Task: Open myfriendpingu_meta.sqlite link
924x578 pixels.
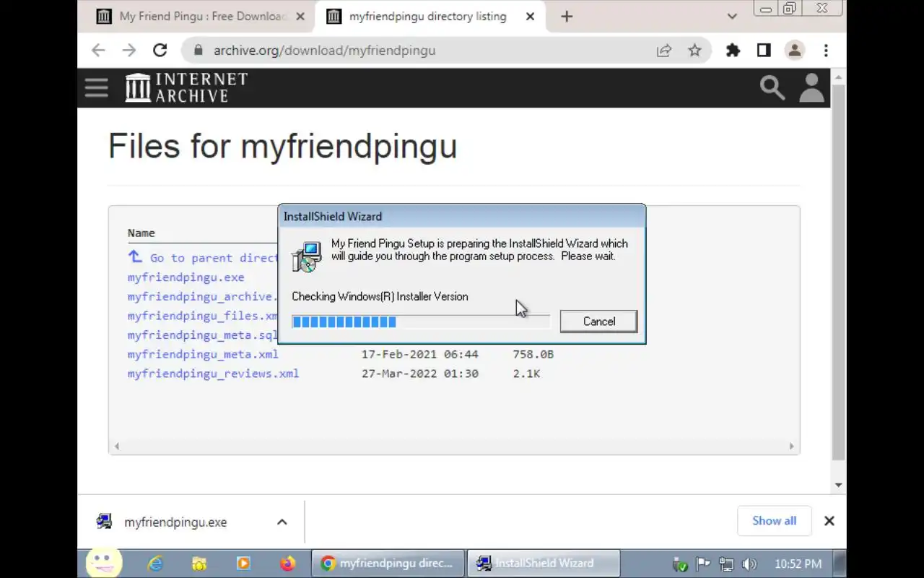Action: [203, 335]
